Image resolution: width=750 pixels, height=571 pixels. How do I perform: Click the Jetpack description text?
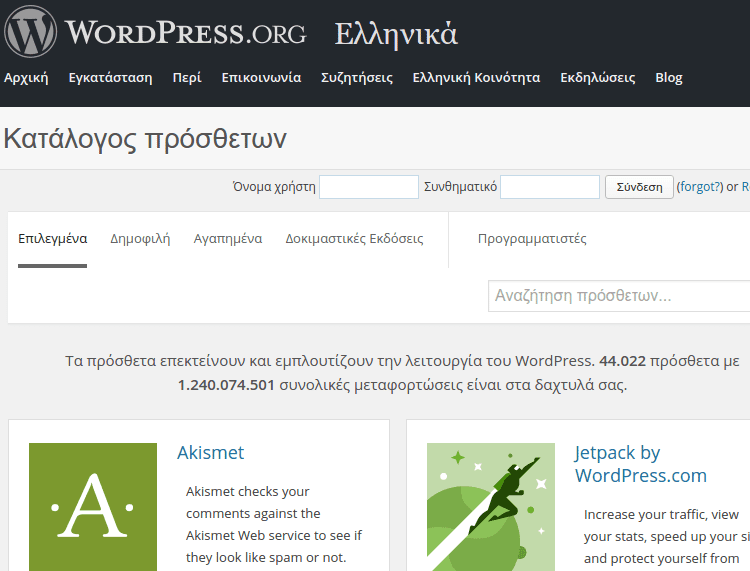(667, 537)
